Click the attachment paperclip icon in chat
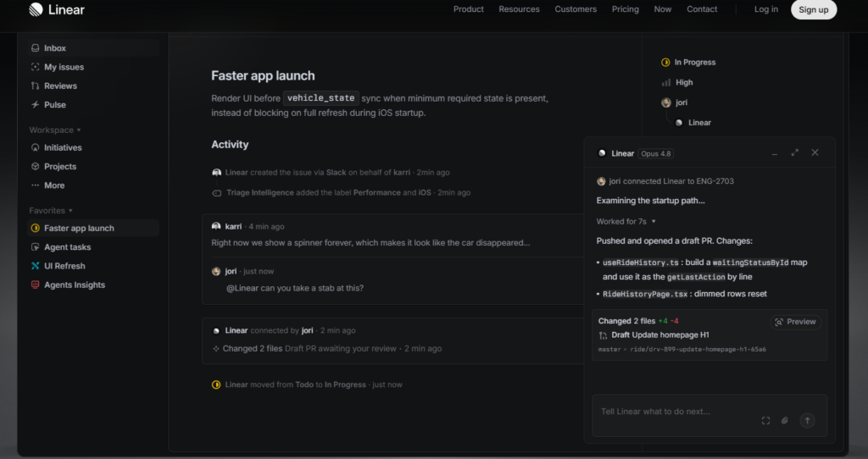 [x=784, y=421]
